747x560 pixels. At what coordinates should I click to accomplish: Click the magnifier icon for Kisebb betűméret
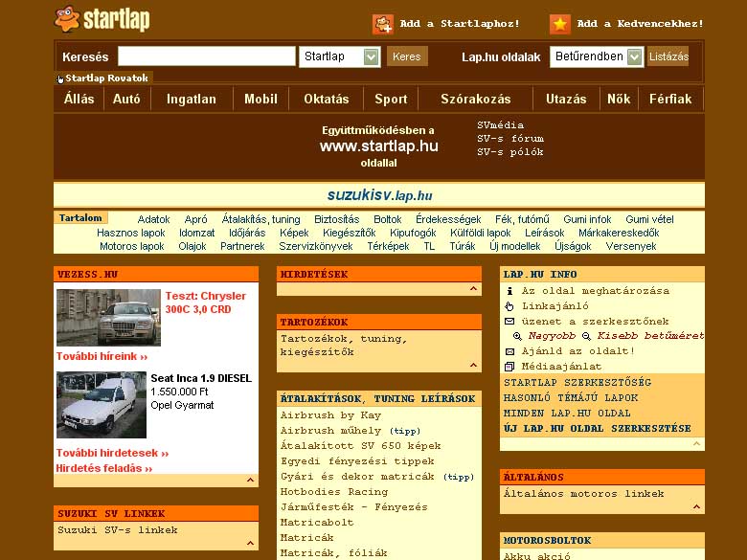[588, 337]
